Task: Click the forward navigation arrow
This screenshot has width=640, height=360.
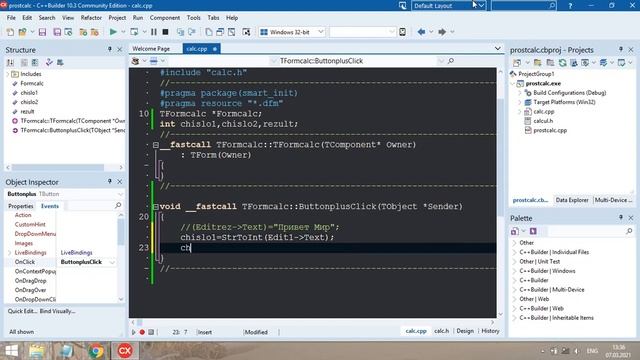Action: tap(442, 32)
